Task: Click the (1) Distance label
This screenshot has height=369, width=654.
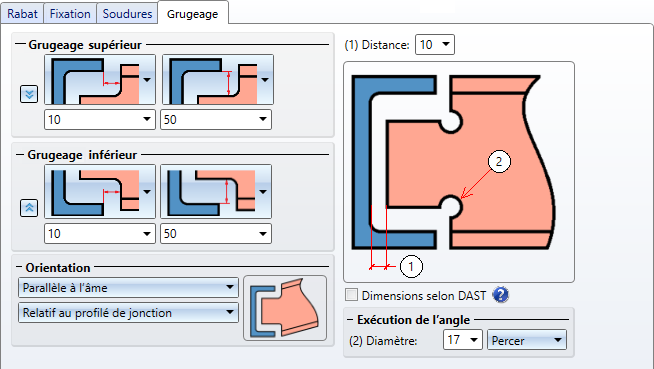Action: (x=377, y=45)
